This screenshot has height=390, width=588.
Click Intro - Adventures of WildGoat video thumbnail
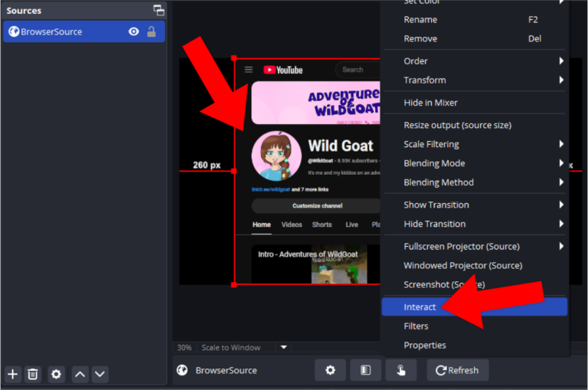pos(315,264)
